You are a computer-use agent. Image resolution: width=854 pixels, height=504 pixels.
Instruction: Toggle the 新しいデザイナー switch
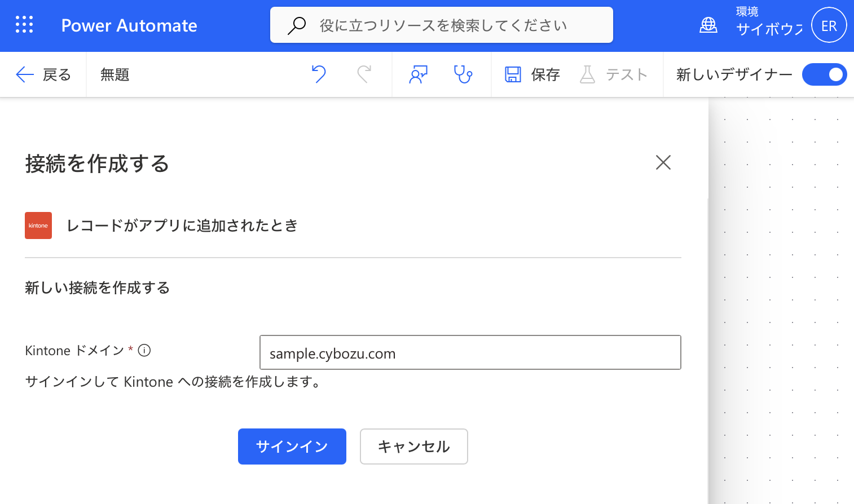click(x=824, y=74)
